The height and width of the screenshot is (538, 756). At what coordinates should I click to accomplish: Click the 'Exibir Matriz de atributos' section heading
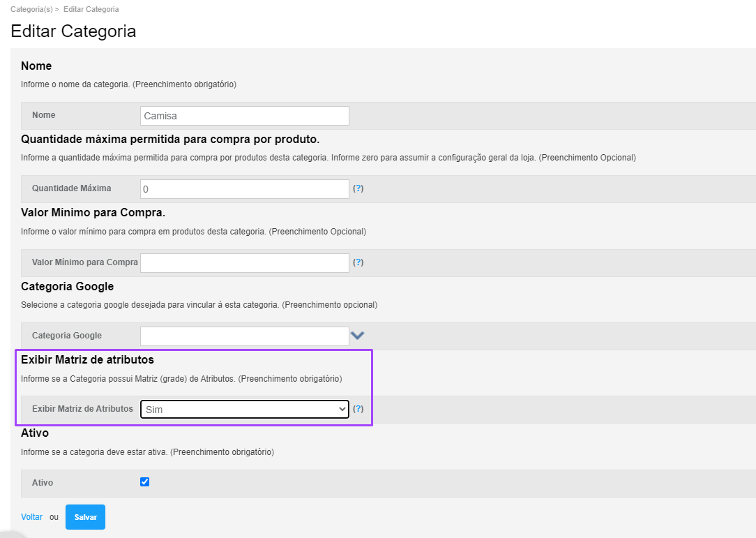click(87, 359)
